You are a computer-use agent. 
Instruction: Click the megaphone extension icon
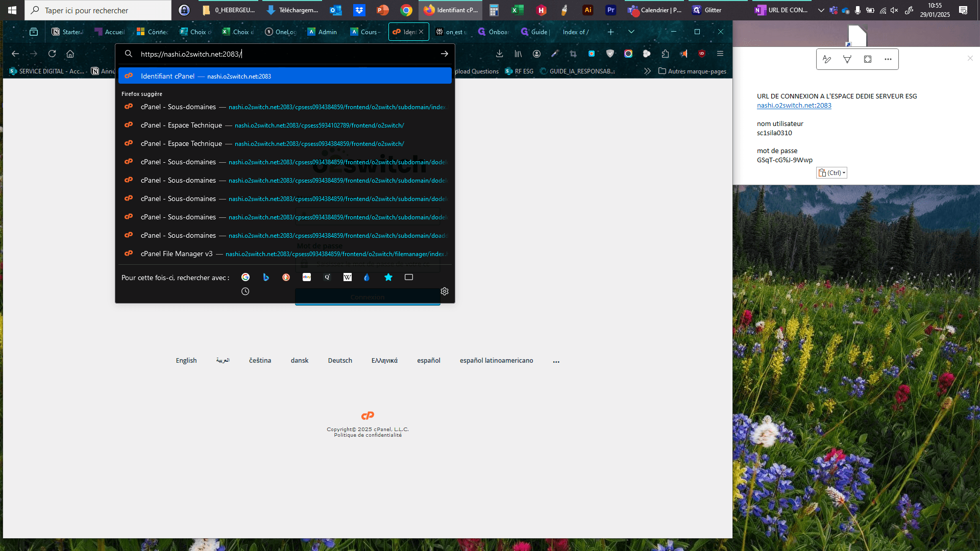coord(683,54)
